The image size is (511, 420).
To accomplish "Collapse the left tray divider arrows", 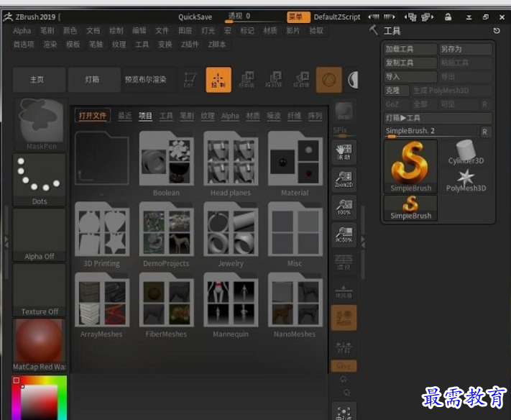I will coord(6,242).
